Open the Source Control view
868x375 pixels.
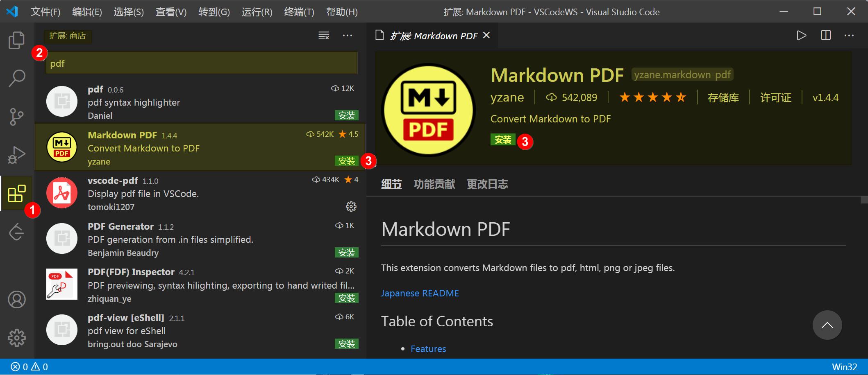[17, 117]
